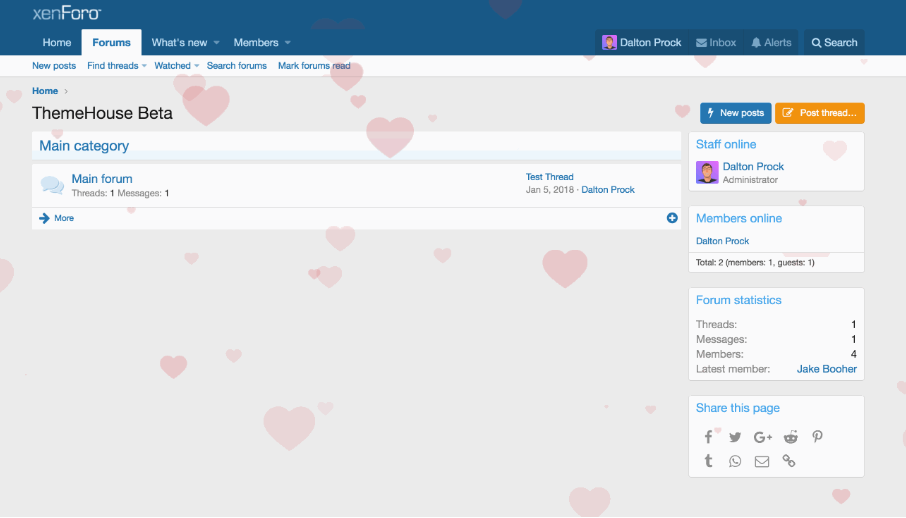Share page using Tumblr icon
The width and height of the screenshot is (906, 518).
click(x=708, y=461)
